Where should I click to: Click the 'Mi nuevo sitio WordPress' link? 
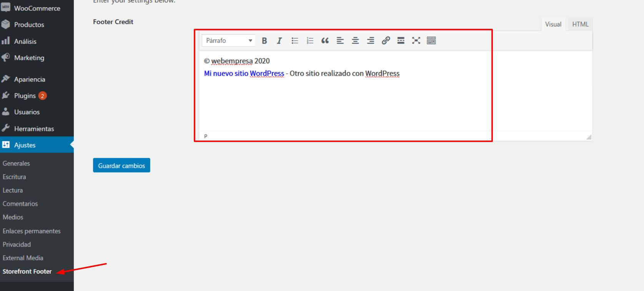coord(244,73)
